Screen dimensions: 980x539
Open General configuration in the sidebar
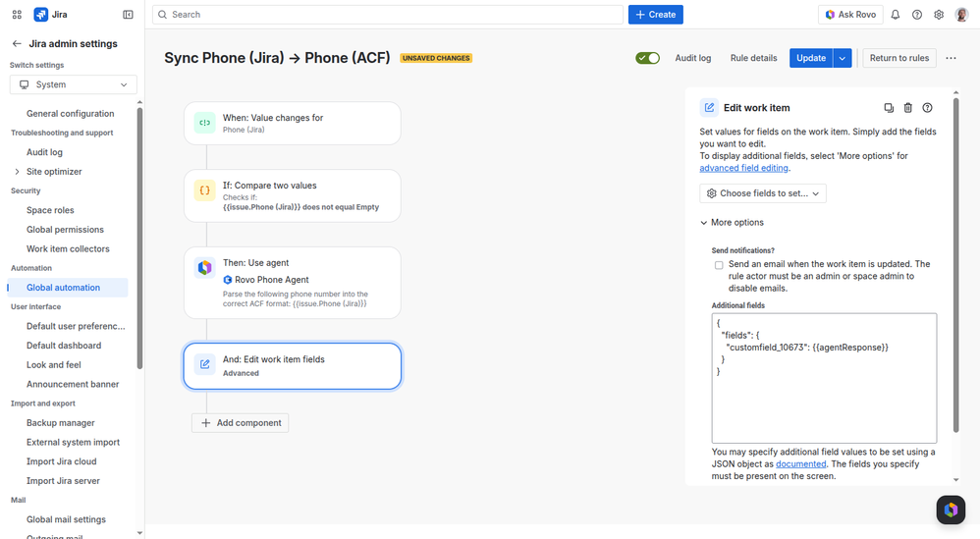click(70, 114)
